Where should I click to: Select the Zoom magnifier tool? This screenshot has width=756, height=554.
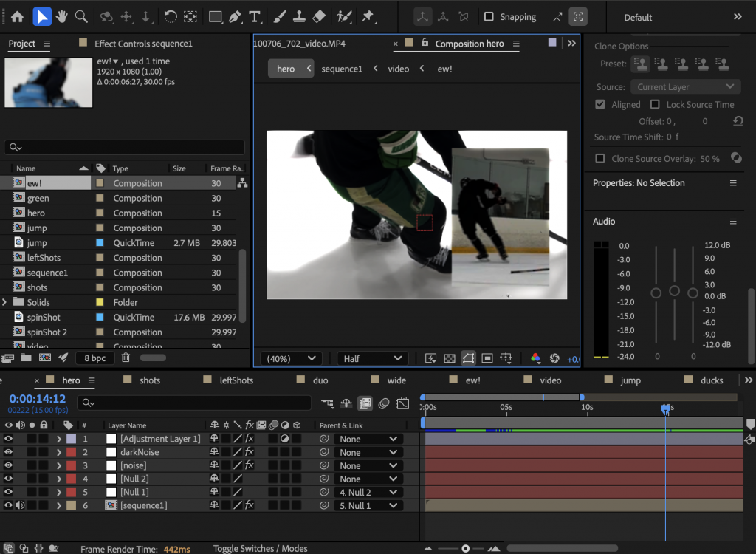(82, 16)
